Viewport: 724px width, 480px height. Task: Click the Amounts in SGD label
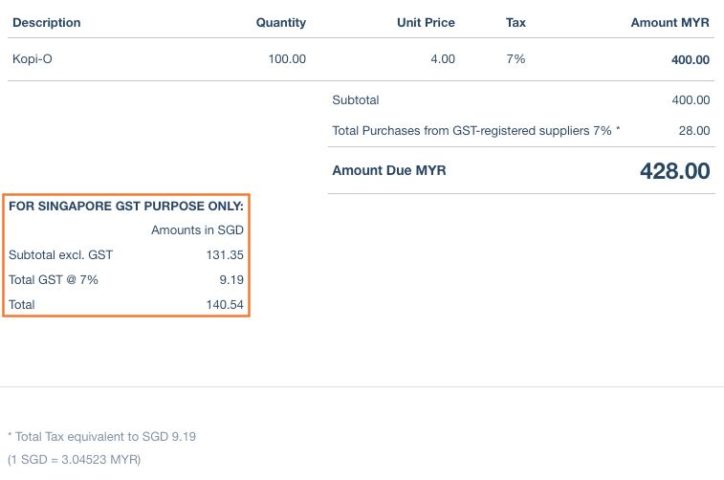point(197,230)
